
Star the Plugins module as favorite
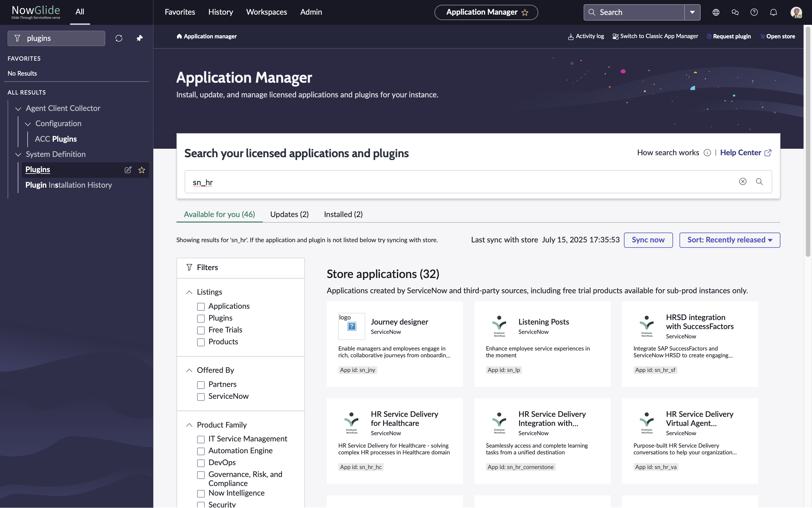[142, 170]
